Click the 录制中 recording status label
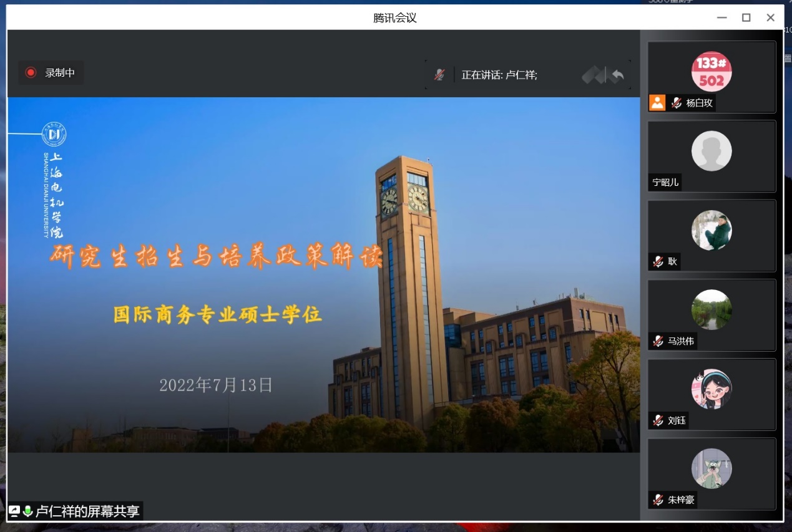 tap(60, 73)
